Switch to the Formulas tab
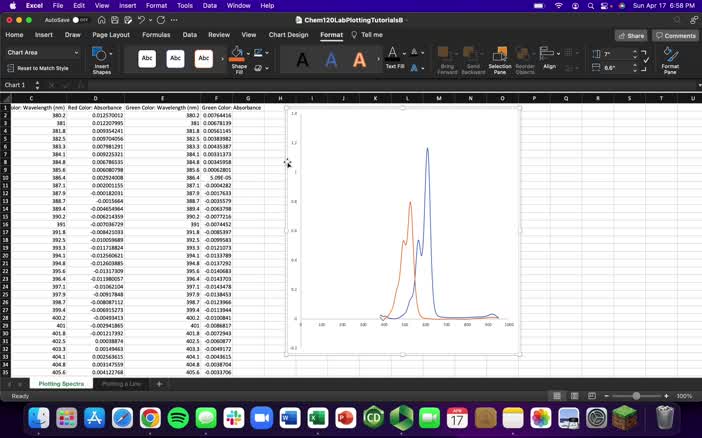 [x=156, y=35]
